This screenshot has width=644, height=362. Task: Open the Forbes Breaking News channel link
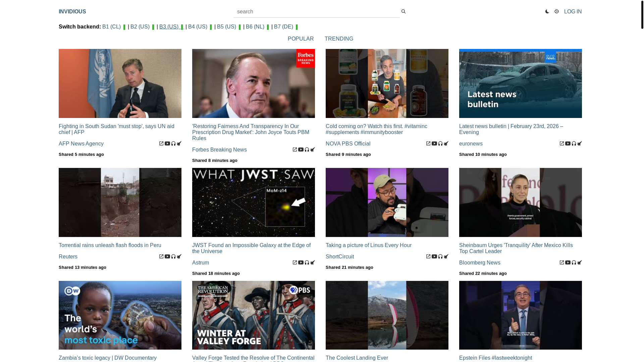(x=219, y=150)
